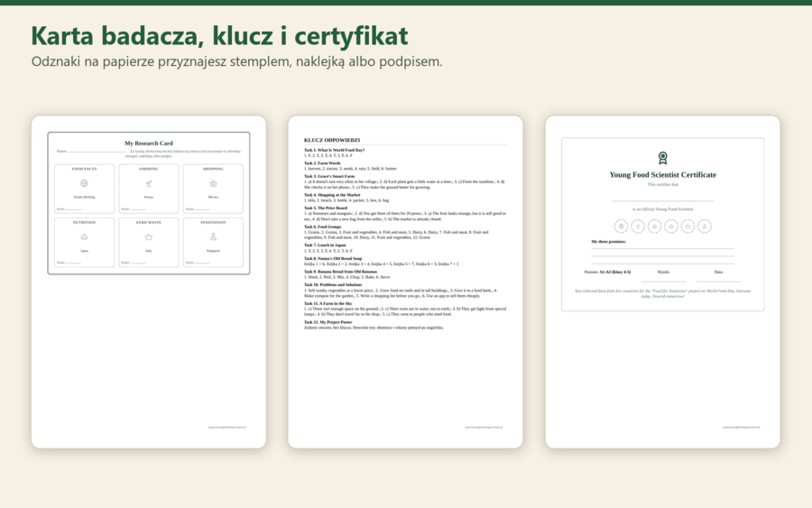Click the pot icon in Zero Waste badge
Screen dimensions: 812x508
click(149, 236)
